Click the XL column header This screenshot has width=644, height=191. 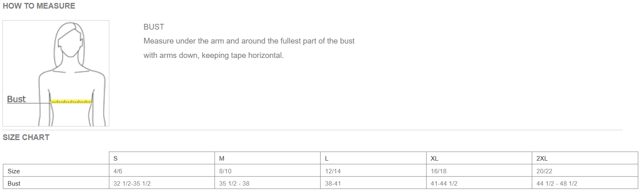(434, 159)
